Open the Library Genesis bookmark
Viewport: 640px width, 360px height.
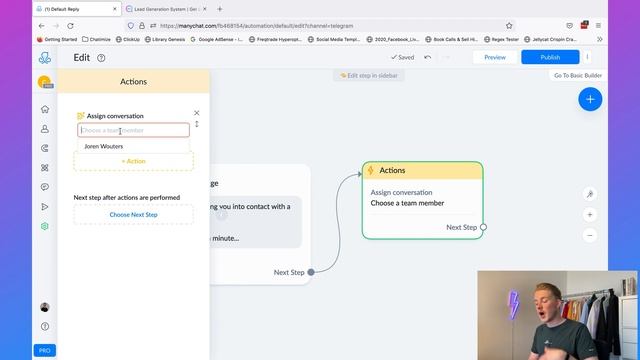[x=165, y=39]
